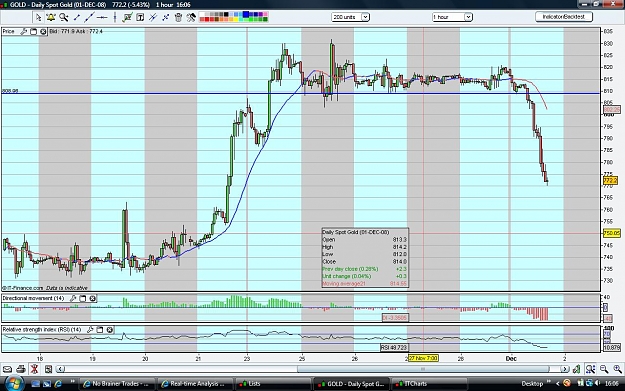Screen dimensions: 625x391
Task: Click the 808.98 horizontal line label
Action: click(10, 91)
